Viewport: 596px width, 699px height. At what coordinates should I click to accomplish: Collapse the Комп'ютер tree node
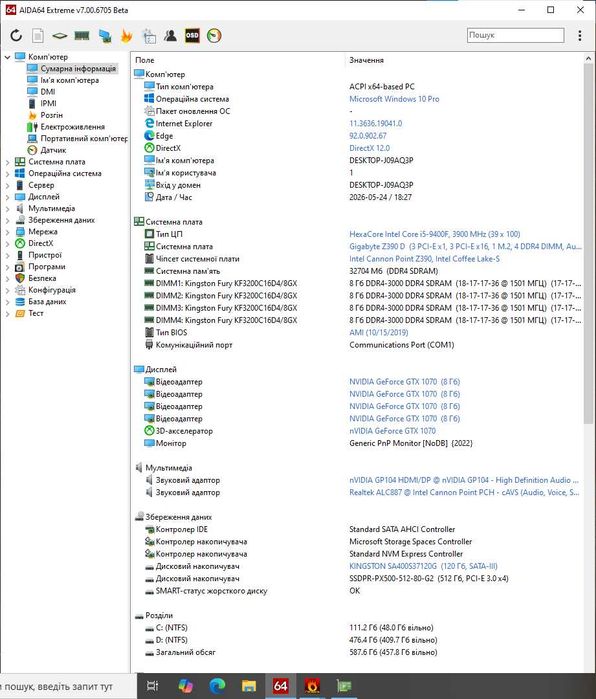[8, 57]
